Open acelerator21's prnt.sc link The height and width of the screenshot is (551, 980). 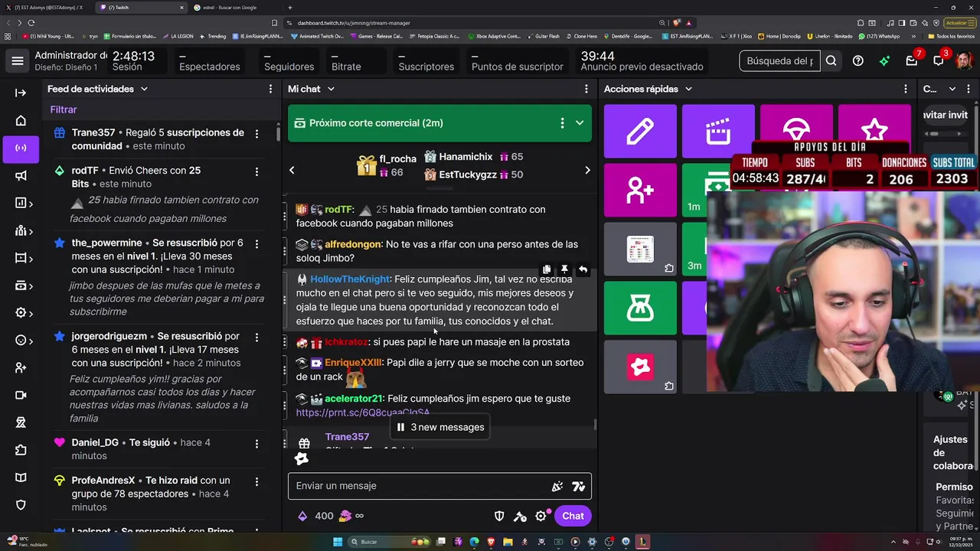click(363, 412)
